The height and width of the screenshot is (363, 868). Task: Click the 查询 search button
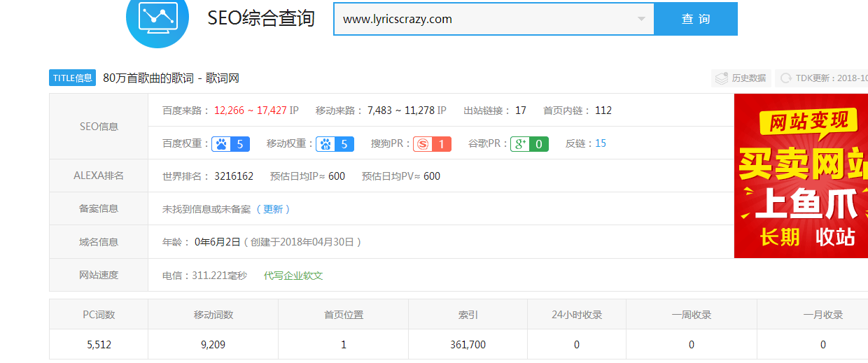point(696,19)
